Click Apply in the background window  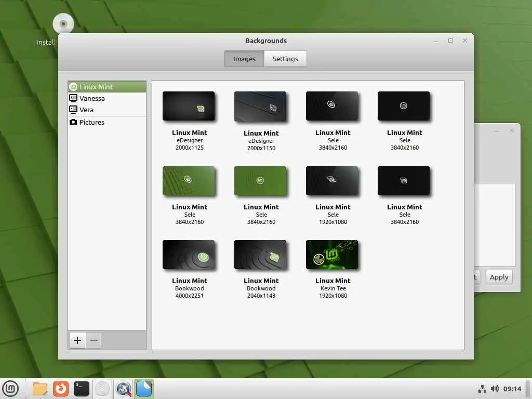(499, 277)
